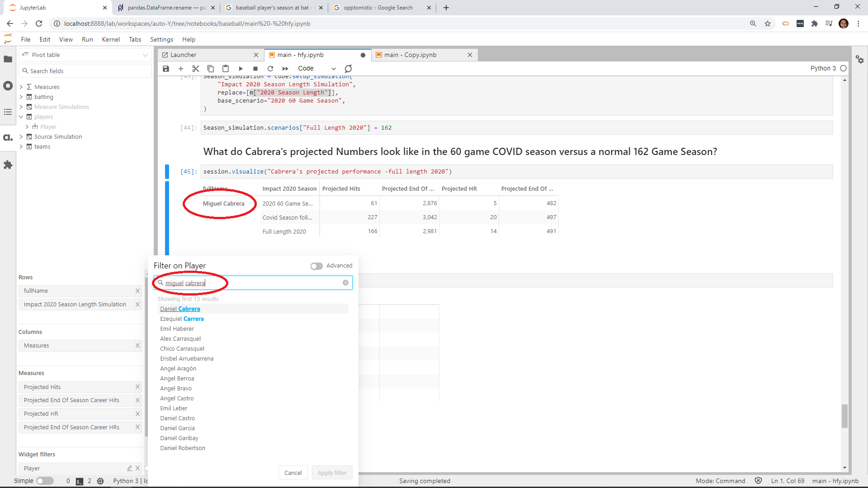This screenshot has width=868, height=488.
Task: Apply the player filter
Action: (332, 473)
